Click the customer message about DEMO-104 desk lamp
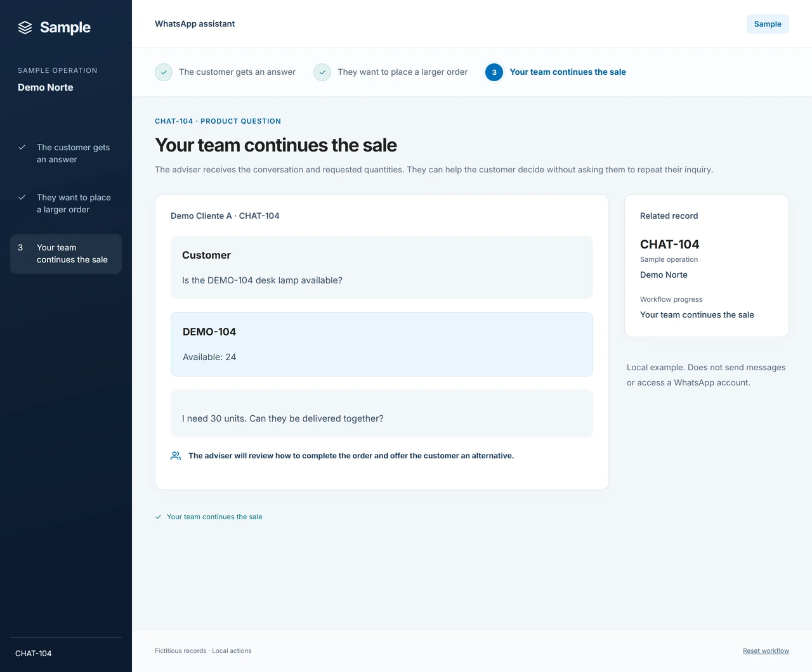Viewport: 812px width, 672px height. [x=262, y=280]
